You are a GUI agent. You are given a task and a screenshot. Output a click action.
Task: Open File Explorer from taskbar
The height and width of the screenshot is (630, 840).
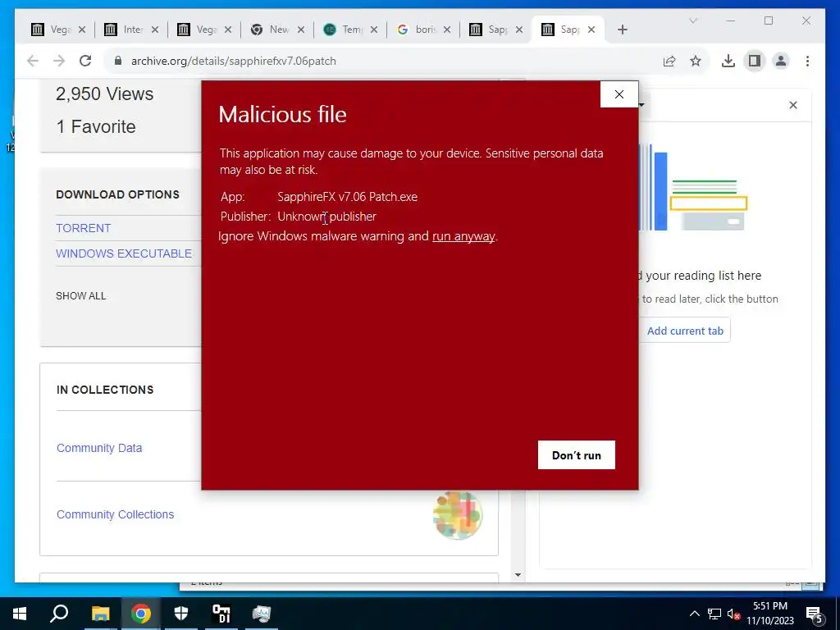click(x=100, y=614)
